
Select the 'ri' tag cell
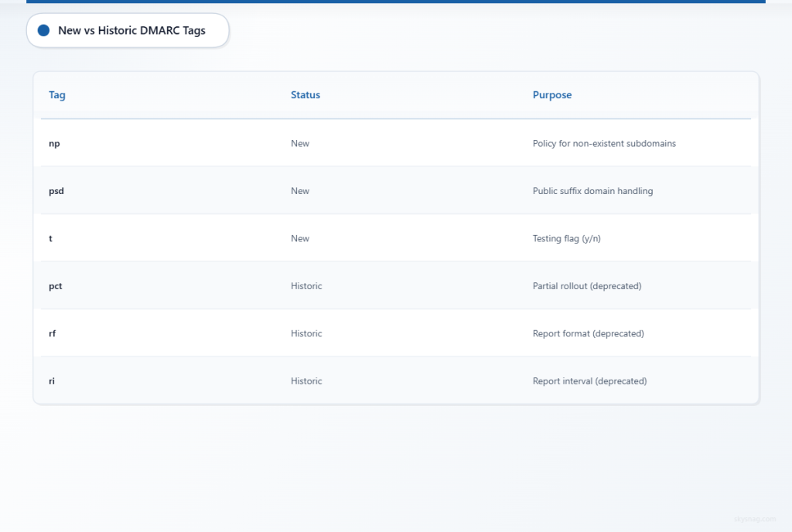click(52, 381)
